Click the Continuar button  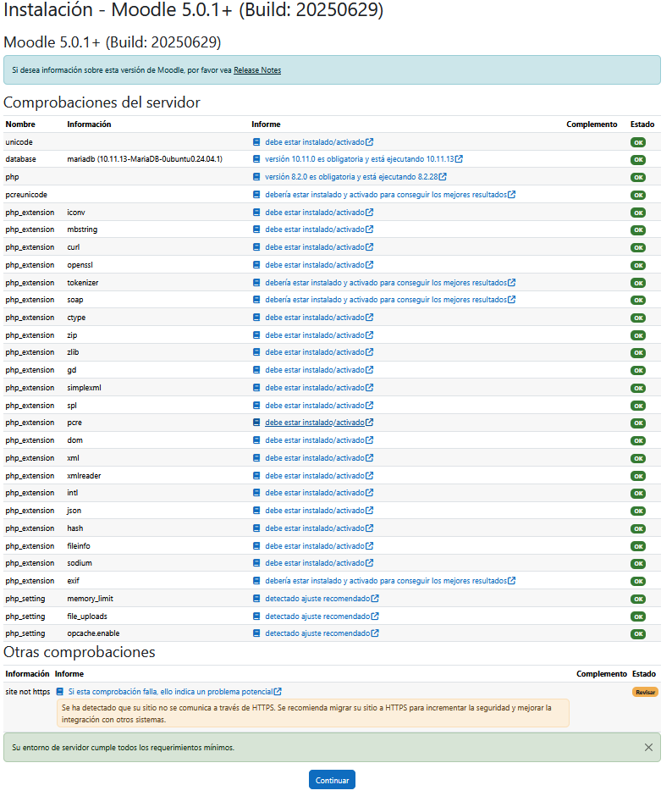click(x=332, y=780)
